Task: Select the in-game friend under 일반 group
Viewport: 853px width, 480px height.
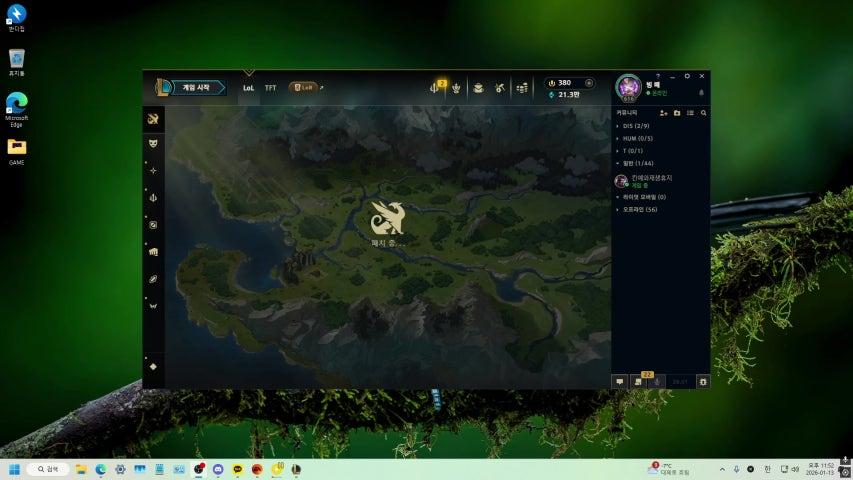Action: point(660,181)
